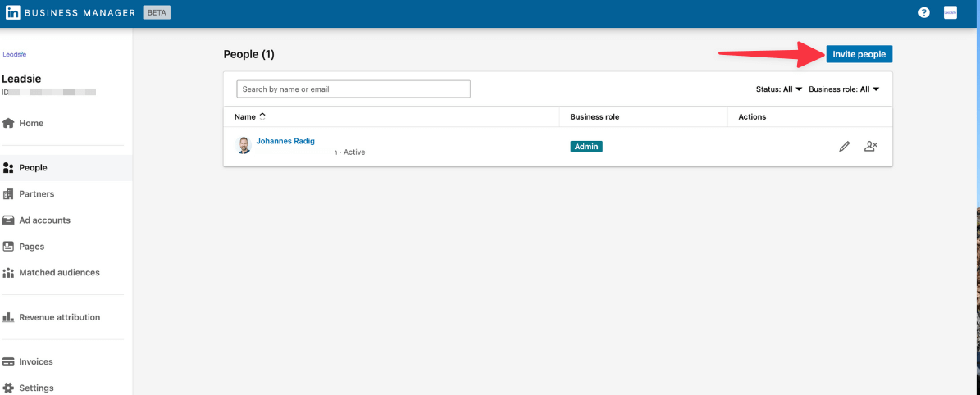
Task: Expand the Status: All dropdown
Action: click(779, 89)
